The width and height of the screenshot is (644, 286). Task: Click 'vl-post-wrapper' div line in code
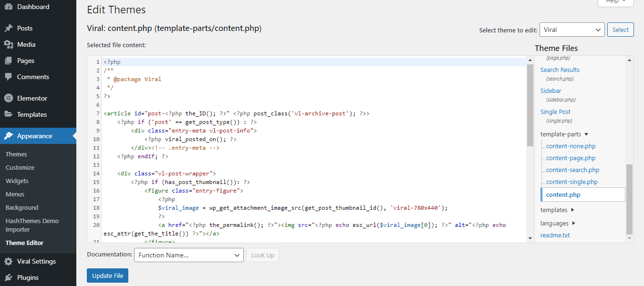click(x=166, y=174)
